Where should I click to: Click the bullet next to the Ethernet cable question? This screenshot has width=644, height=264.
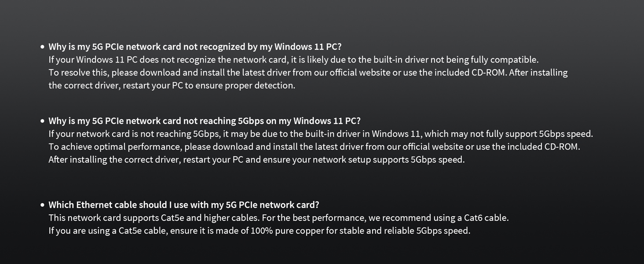tap(42, 205)
